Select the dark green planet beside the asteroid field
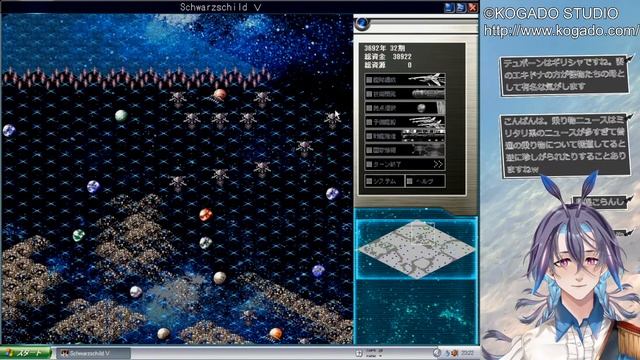This screenshot has height=360, width=640. click(x=78, y=235)
